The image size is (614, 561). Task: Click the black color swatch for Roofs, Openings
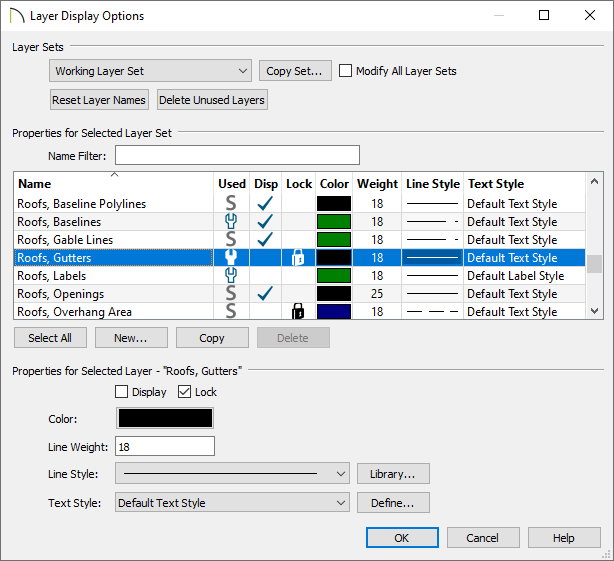pyautogui.click(x=334, y=294)
